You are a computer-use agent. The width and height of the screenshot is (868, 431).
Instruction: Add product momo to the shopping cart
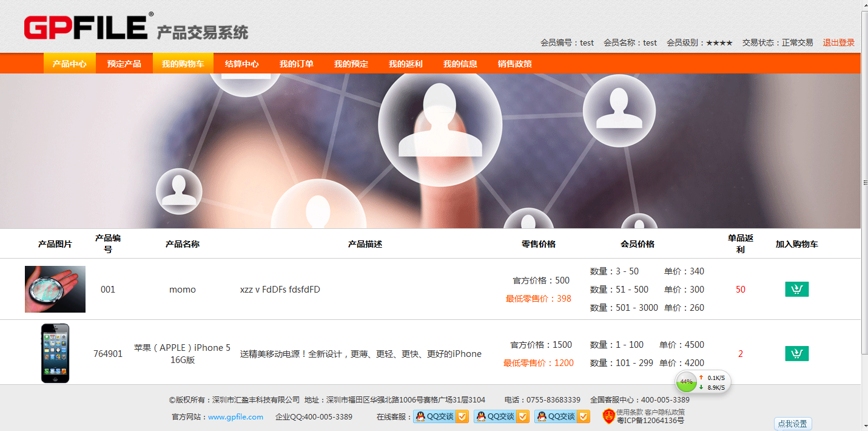coord(796,289)
